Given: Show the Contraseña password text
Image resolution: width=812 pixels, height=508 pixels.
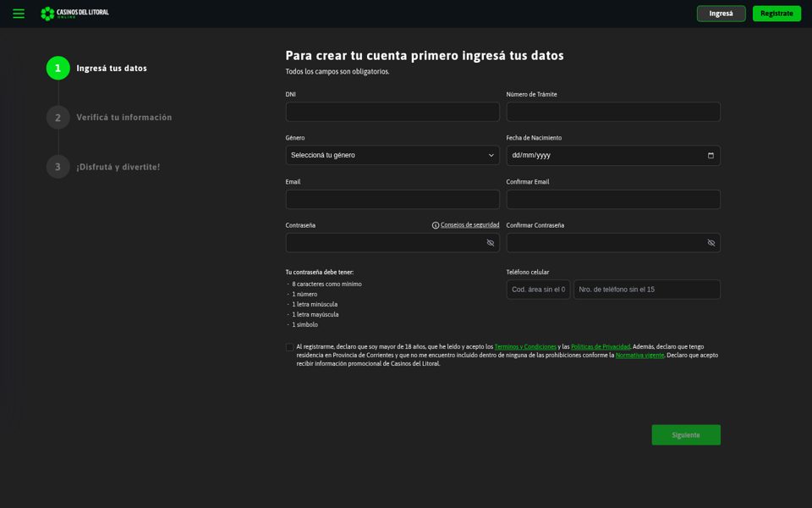Looking at the screenshot, I should [x=490, y=243].
